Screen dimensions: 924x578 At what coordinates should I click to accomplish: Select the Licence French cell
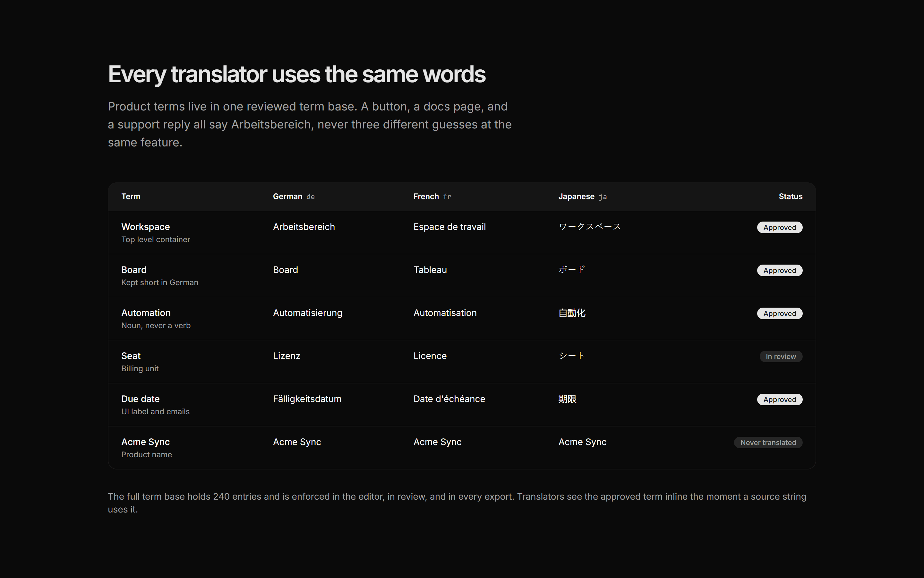click(430, 356)
